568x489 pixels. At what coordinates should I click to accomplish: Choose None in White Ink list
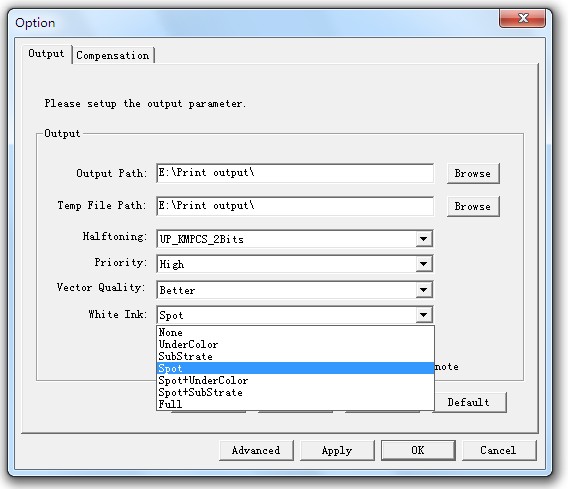coord(295,332)
